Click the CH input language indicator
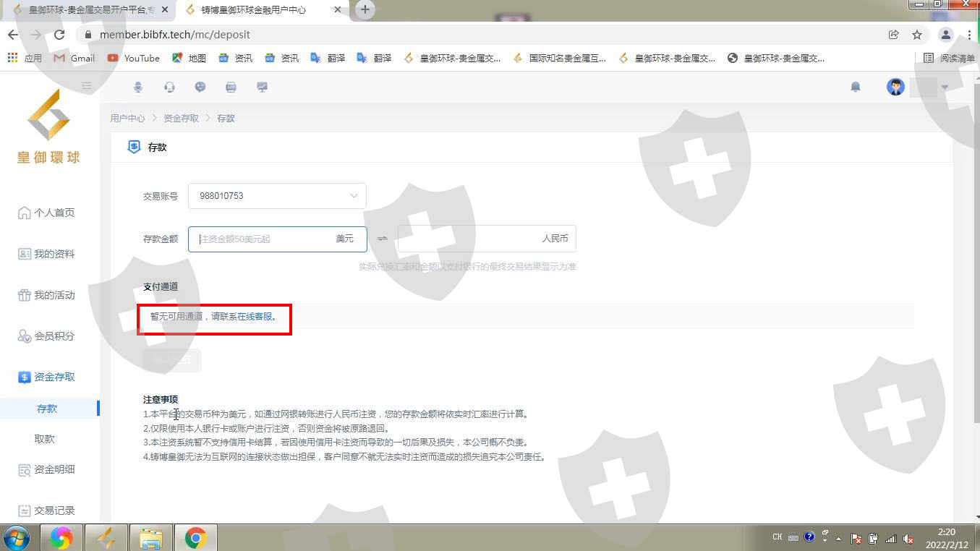This screenshot has height=551, width=980. [x=777, y=537]
